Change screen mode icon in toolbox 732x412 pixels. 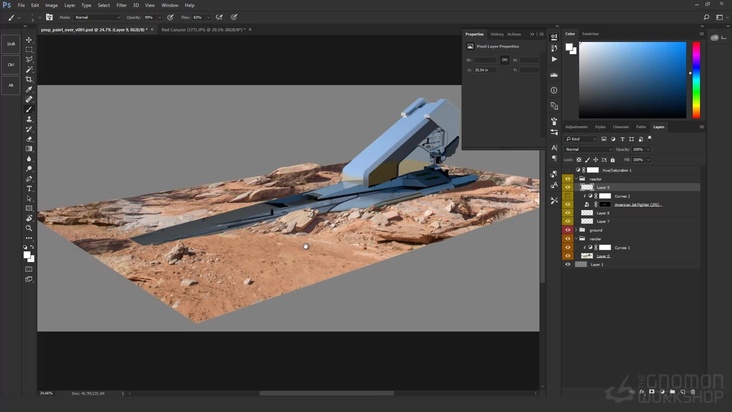pos(29,279)
